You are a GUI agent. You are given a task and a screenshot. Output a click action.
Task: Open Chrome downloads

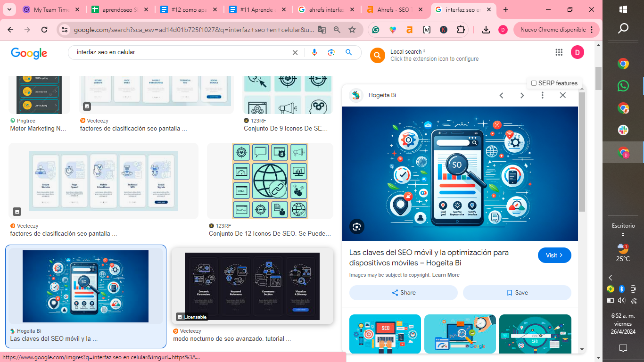pyautogui.click(x=486, y=30)
